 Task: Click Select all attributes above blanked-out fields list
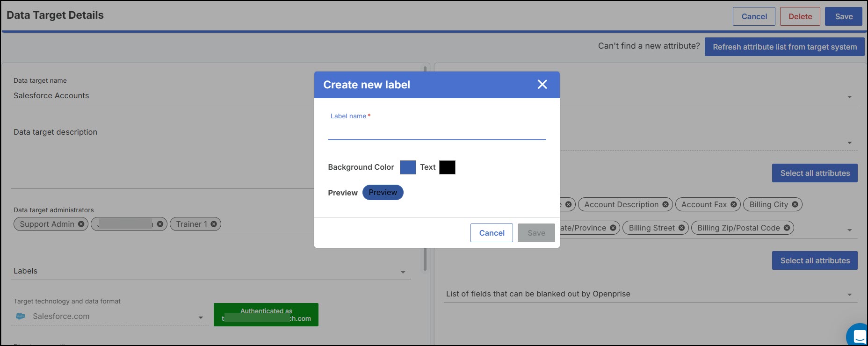click(x=815, y=260)
